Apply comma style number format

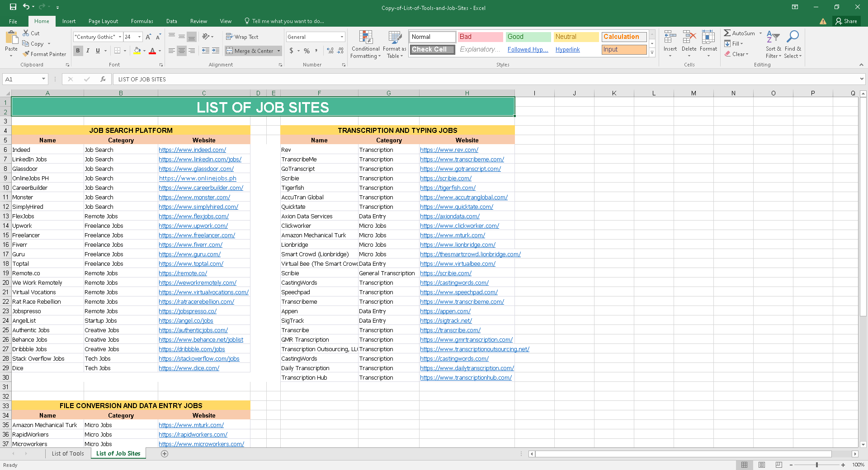coord(316,51)
